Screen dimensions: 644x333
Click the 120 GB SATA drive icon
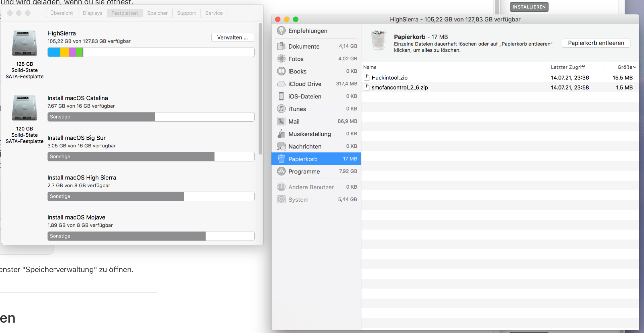click(24, 108)
